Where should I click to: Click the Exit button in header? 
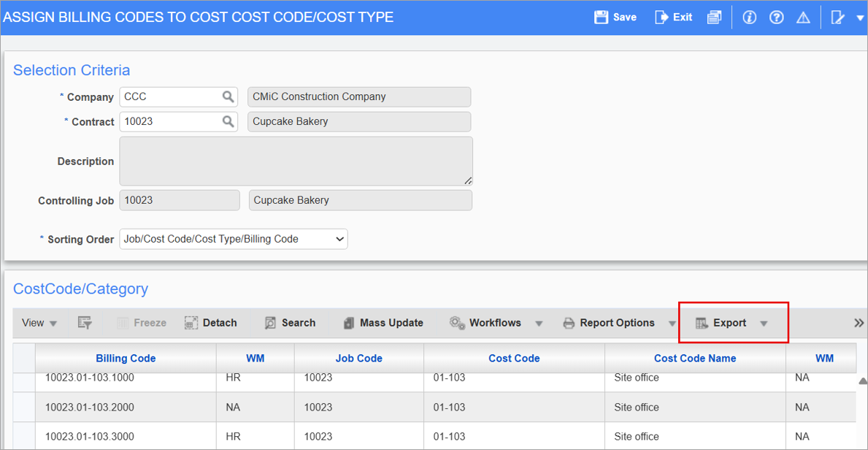(673, 17)
